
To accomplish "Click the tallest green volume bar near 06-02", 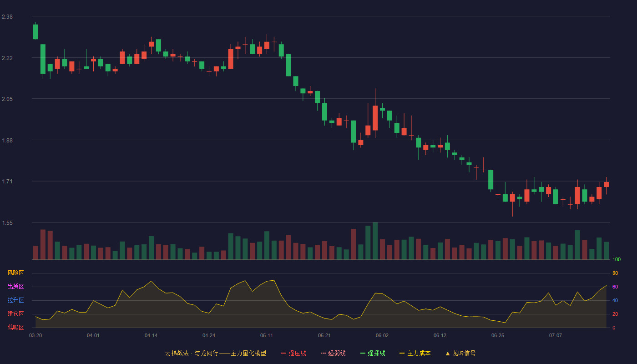I will 375,241.
